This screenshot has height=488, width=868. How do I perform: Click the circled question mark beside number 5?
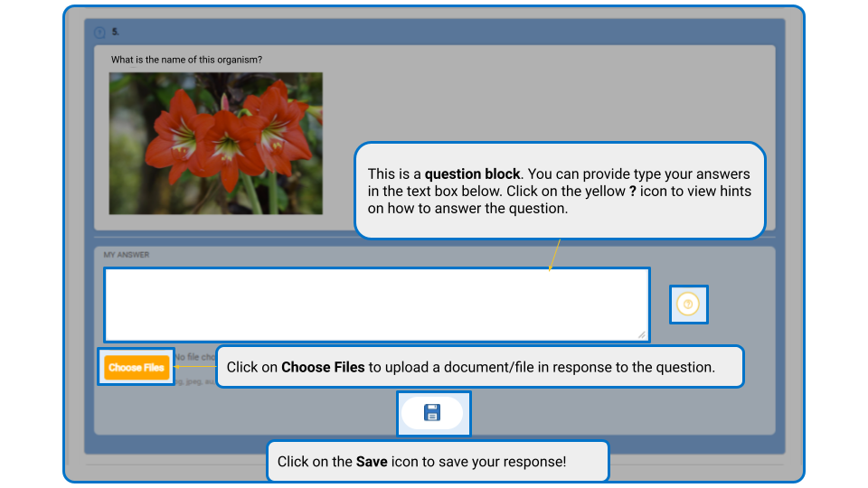point(99,33)
